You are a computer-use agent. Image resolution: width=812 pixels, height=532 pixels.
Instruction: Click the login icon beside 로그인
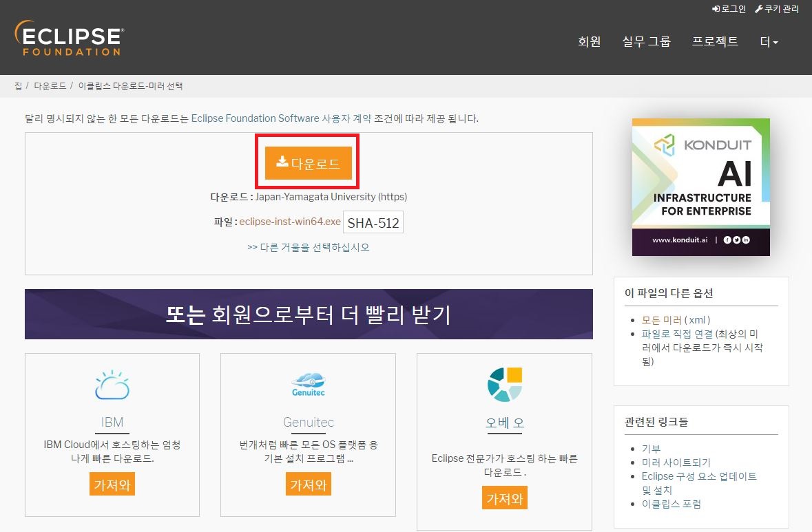716,9
